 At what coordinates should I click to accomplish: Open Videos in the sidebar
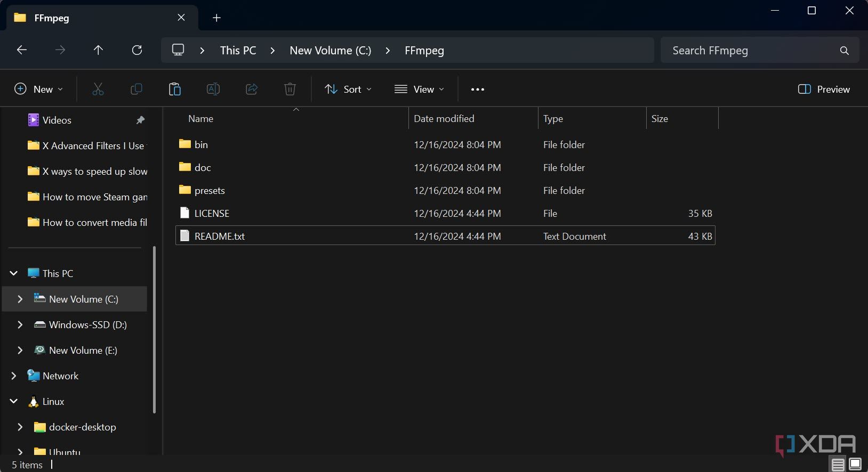click(x=57, y=120)
